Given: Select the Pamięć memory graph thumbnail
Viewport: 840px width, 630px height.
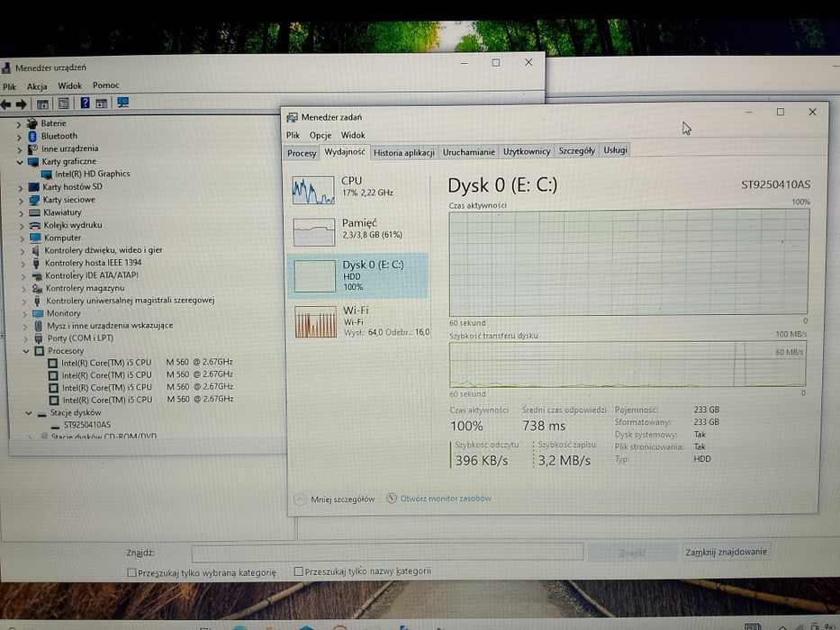Looking at the screenshot, I should pos(314,232).
